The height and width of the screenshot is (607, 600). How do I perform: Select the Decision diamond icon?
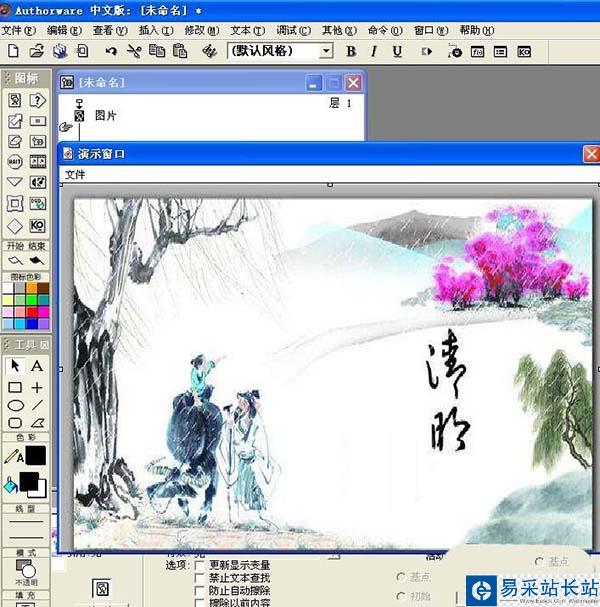15,226
